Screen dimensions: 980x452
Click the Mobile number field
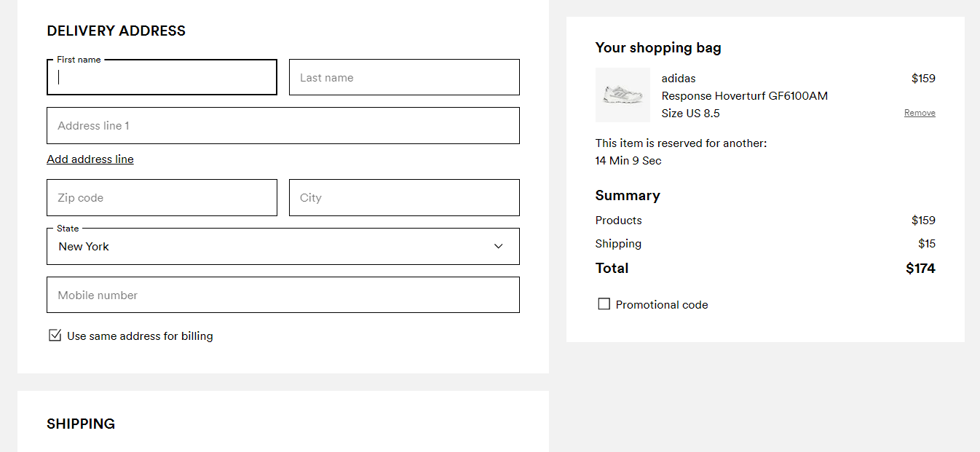(282, 295)
